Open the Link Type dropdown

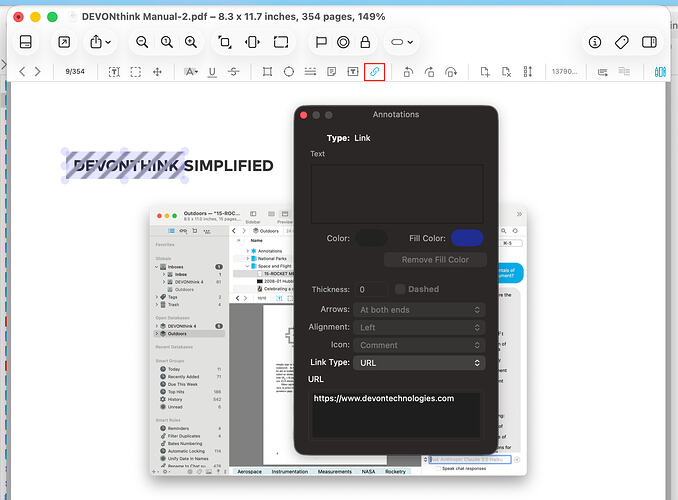tap(419, 363)
